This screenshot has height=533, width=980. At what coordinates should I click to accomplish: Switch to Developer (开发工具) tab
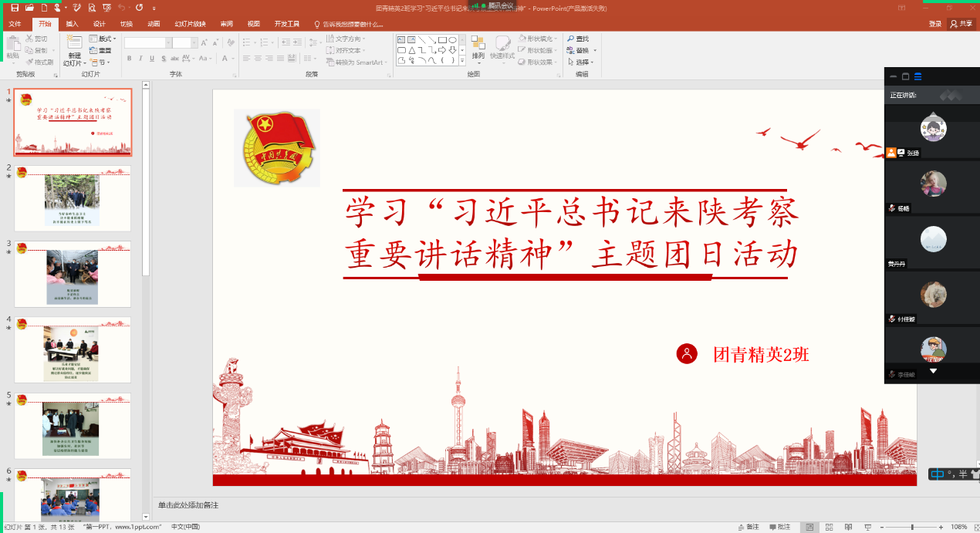tap(287, 24)
